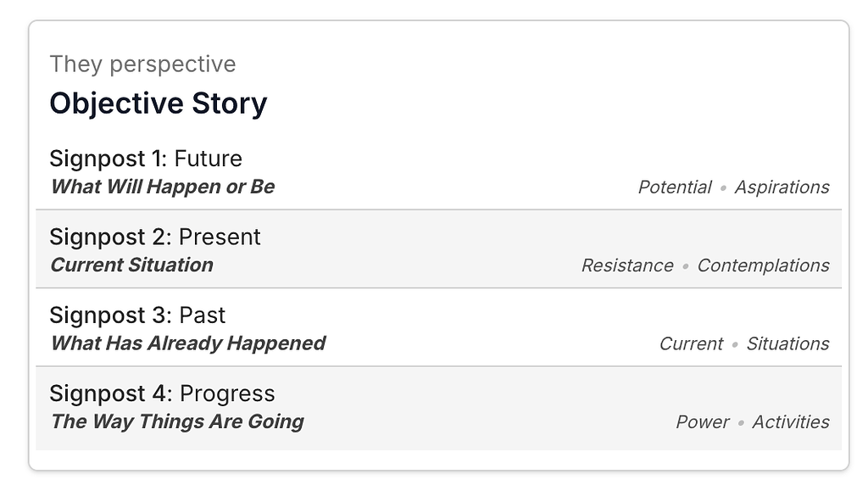
Task: Click the Objective Story heading
Action: tap(159, 103)
